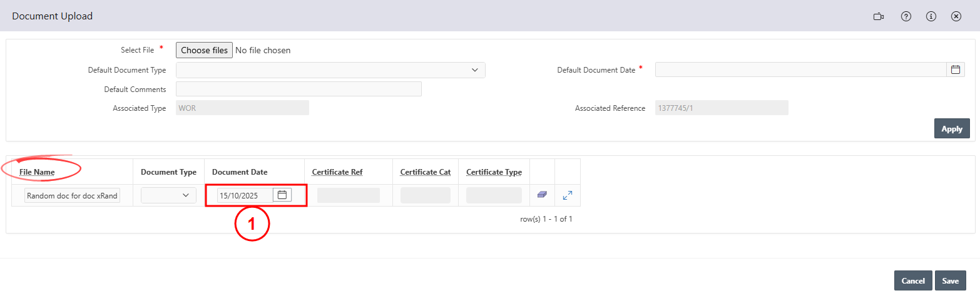980x303 pixels.
Task: Click the expand arrows icon in row
Action: (x=568, y=195)
